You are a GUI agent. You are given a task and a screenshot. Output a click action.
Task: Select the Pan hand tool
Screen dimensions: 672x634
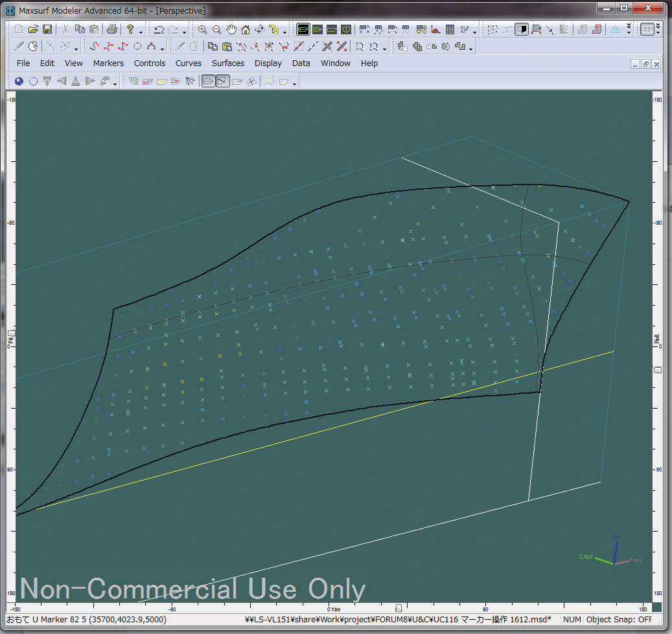(231, 30)
